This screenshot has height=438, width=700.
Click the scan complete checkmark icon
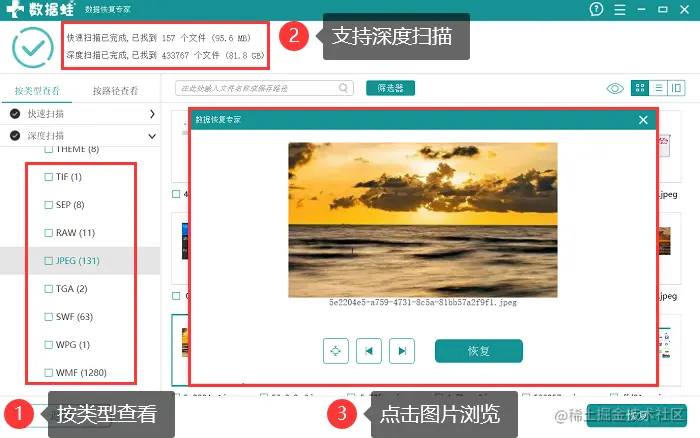point(33,47)
